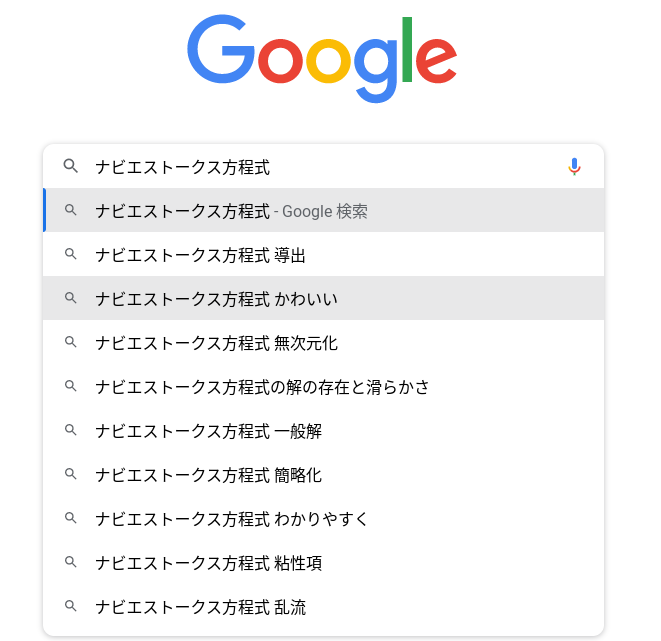Screen dimensions: 661x641
Task: Click the voice search microphone icon
Action: 574,167
